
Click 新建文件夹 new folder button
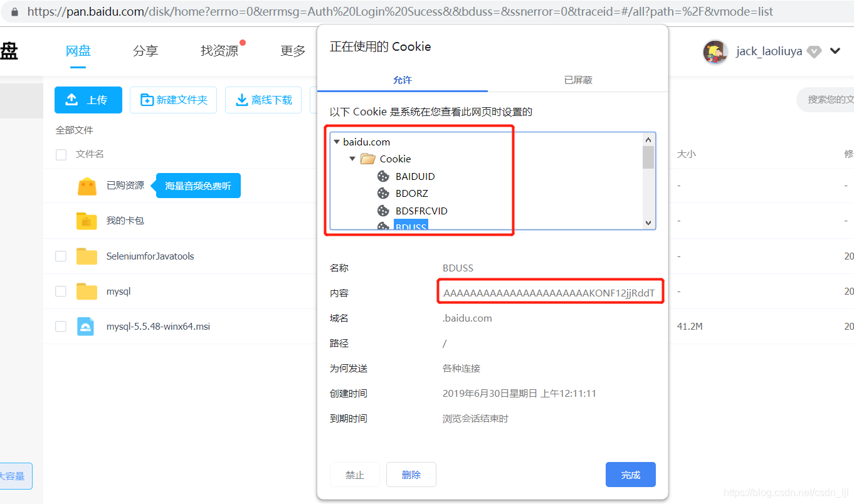click(173, 100)
